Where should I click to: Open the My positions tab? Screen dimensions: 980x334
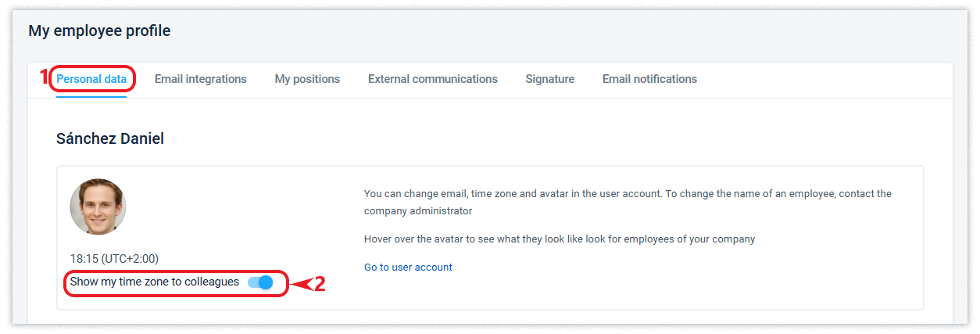[307, 79]
